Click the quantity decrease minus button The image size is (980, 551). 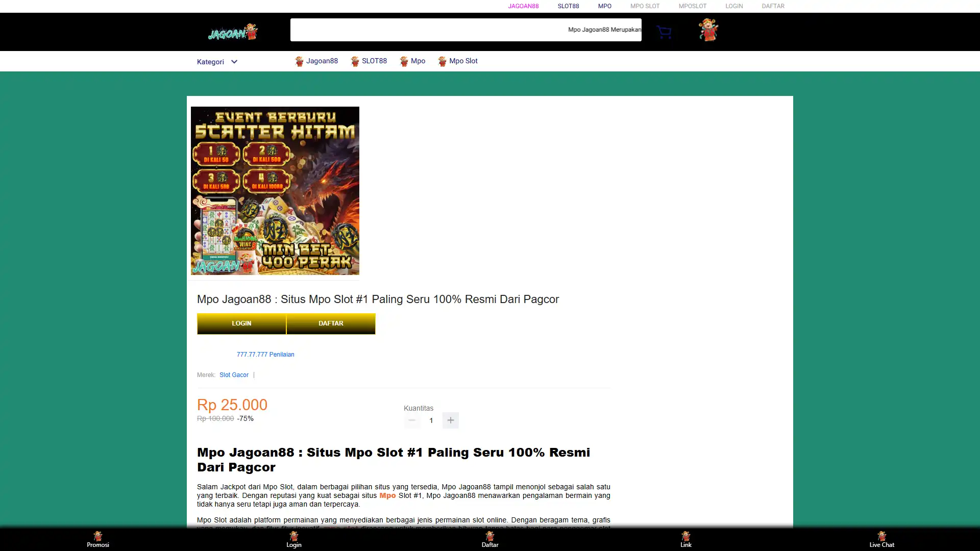pos(412,420)
